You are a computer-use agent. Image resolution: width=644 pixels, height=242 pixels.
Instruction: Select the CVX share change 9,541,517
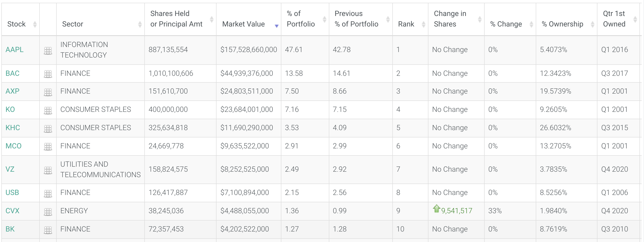pos(457,211)
